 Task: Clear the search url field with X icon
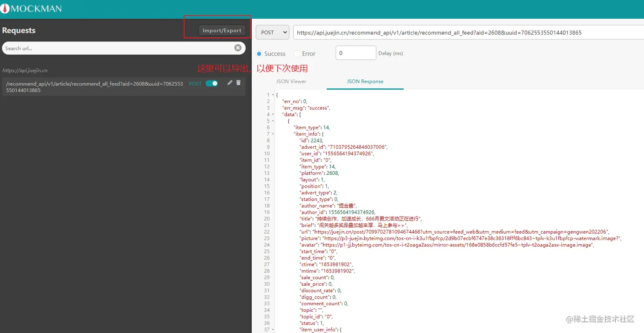point(238,48)
